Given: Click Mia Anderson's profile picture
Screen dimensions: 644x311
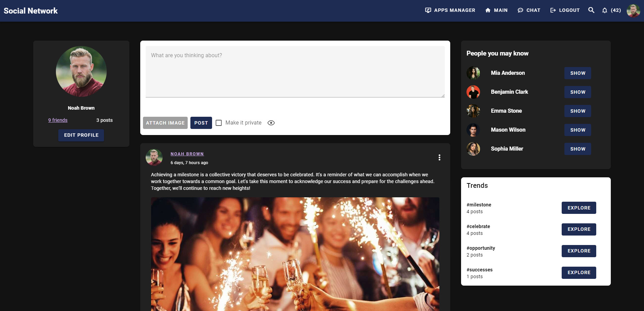Looking at the screenshot, I should coord(473,73).
